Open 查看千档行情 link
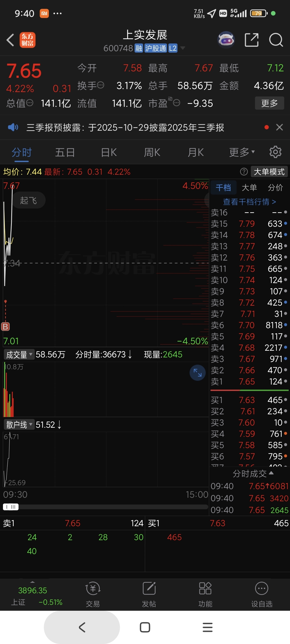The width and height of the screenshot is (290, 644). click(x=249, y=202)
